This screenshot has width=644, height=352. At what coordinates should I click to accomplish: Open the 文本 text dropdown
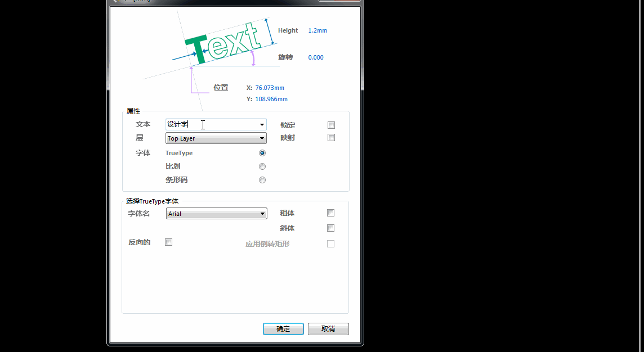(262, 124)
